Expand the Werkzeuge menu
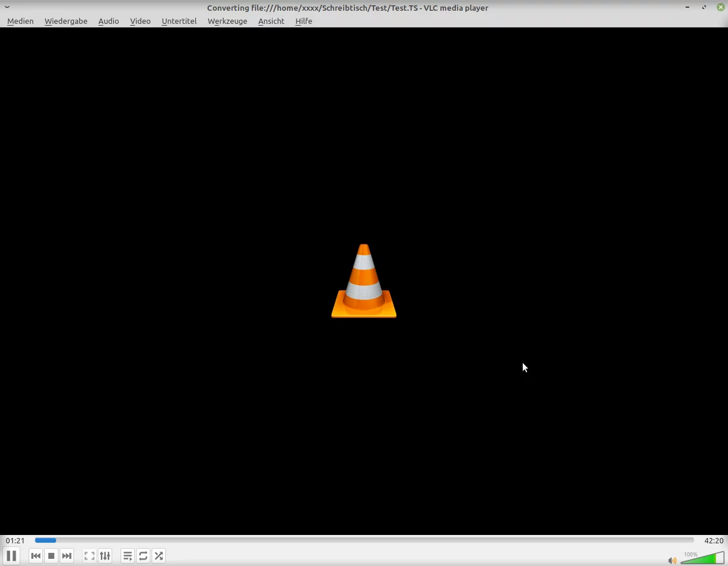The height and width of the screenshot is (566, 728). coord(227,21)
